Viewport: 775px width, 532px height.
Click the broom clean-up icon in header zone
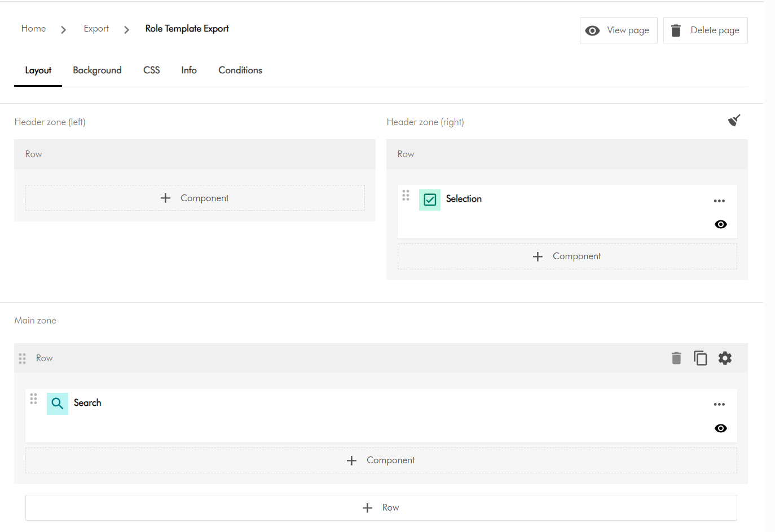[734, 120]
